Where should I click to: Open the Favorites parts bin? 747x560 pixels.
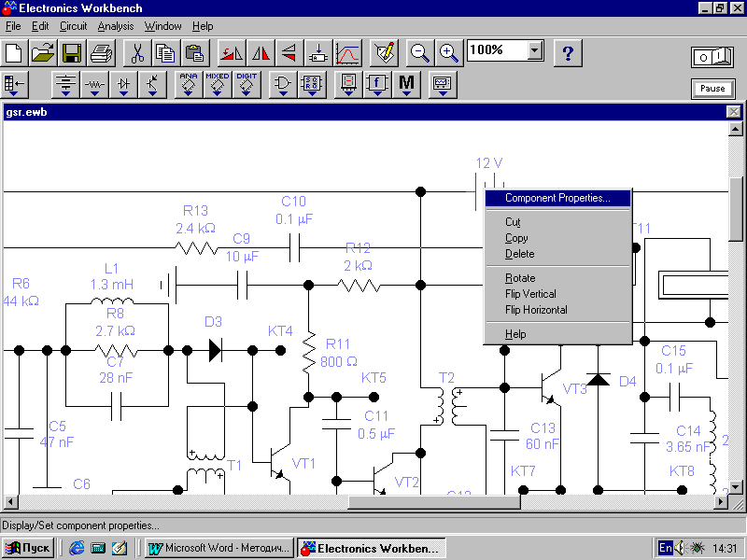(x=15, y=85)
